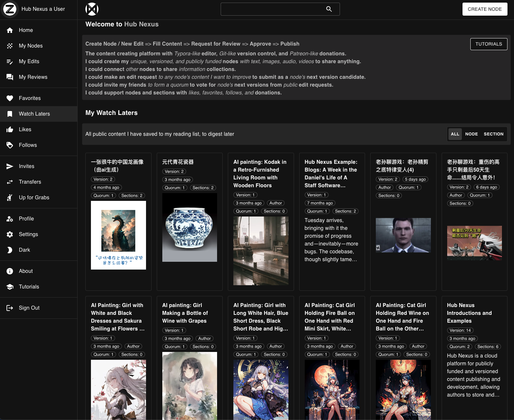
Task: Click the Follows tag icon
Action: coord(10,145)
